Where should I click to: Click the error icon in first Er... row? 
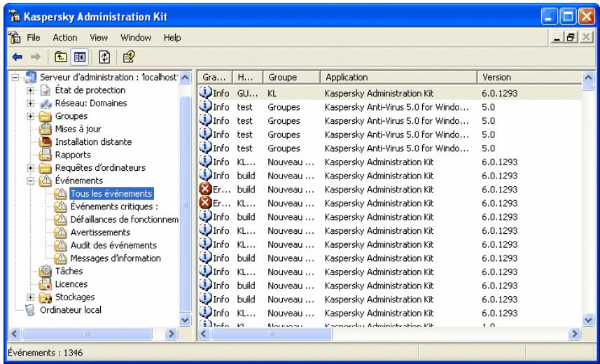(206, 189)
